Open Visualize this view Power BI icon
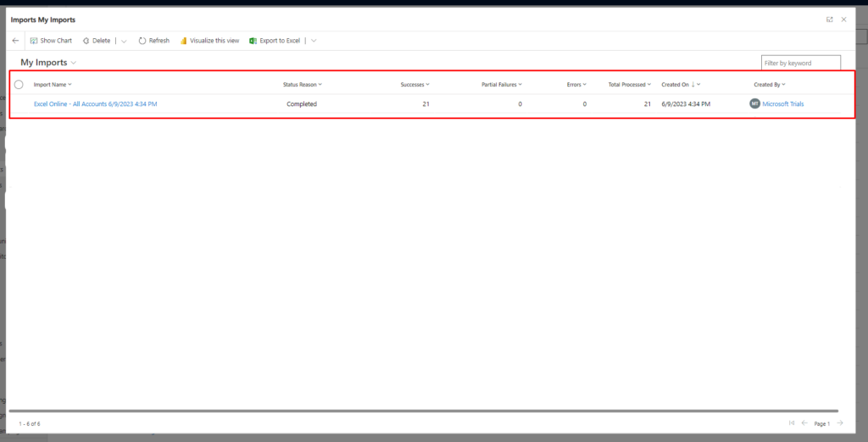This screenshot has width=868, height=442. [x=183, y=41]
